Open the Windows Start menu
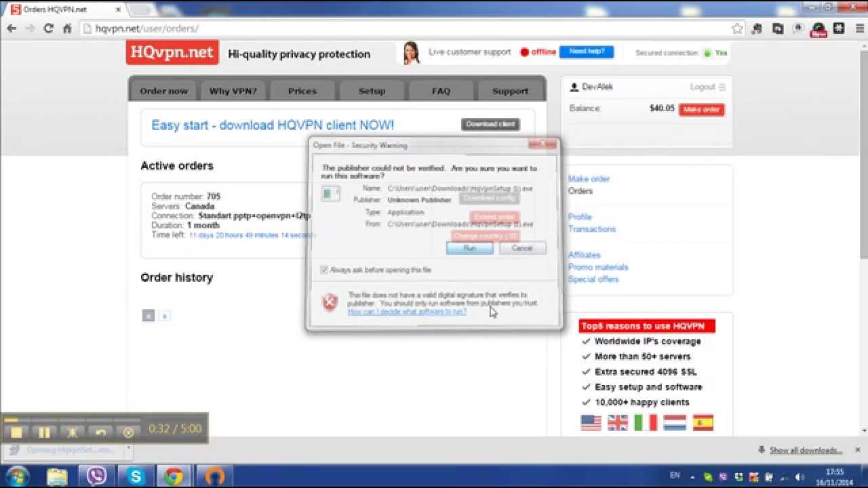 (x=18, y=476)
